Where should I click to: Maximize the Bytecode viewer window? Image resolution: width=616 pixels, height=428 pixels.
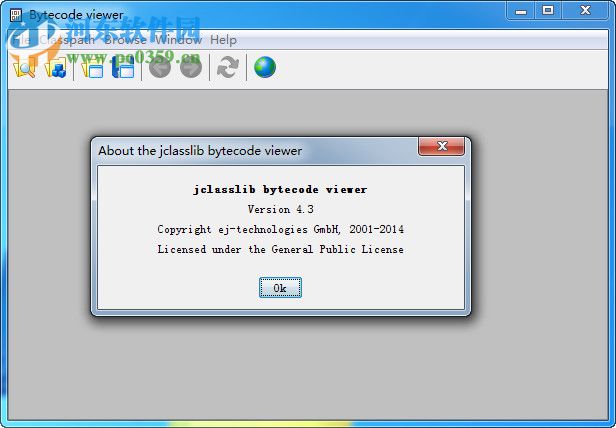pyautogui.click(x=548, y=11)
